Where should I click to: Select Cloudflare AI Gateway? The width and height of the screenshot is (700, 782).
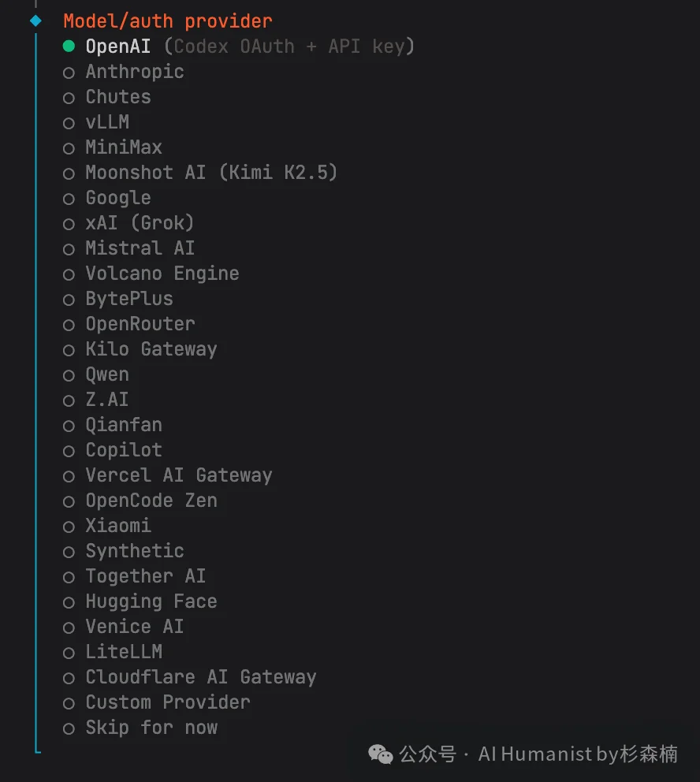(200, 677)
